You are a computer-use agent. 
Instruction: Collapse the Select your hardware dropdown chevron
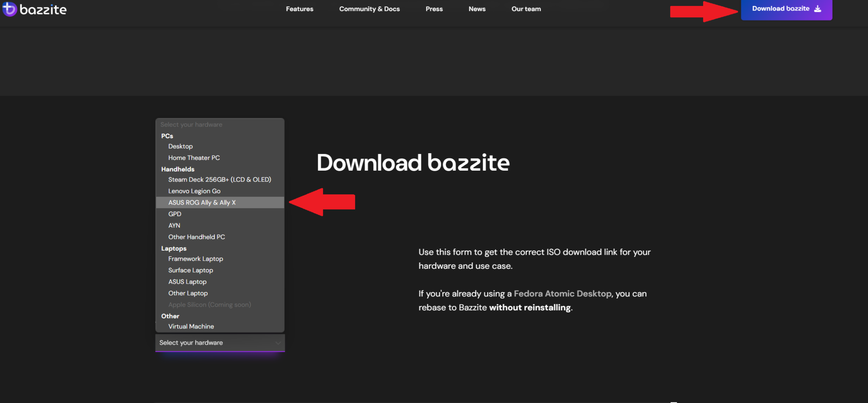click(x=278, y=343)
